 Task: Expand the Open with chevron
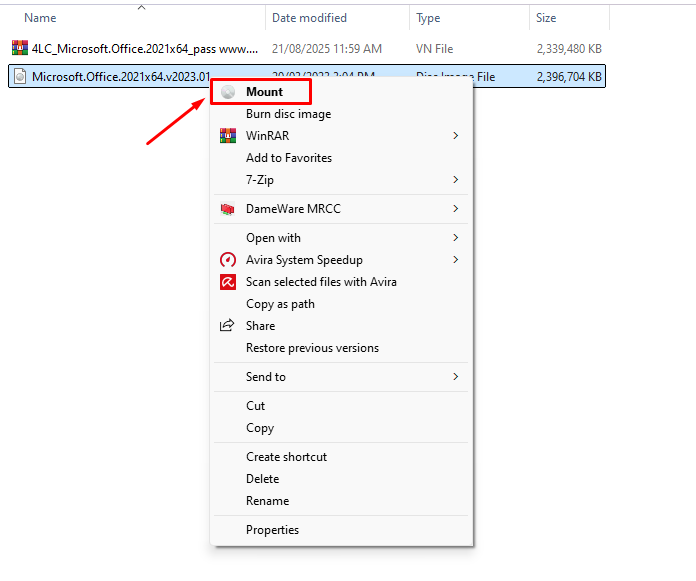pos(455,238)
